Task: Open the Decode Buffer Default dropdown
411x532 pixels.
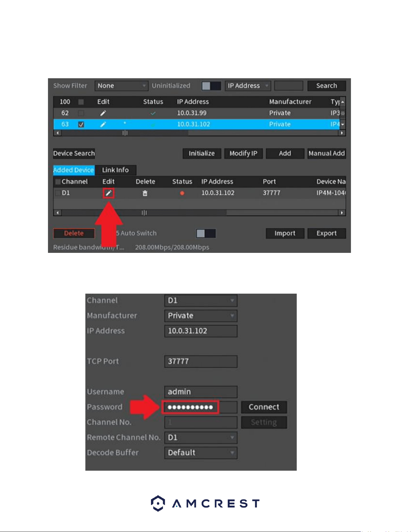Action: point(201,453)
